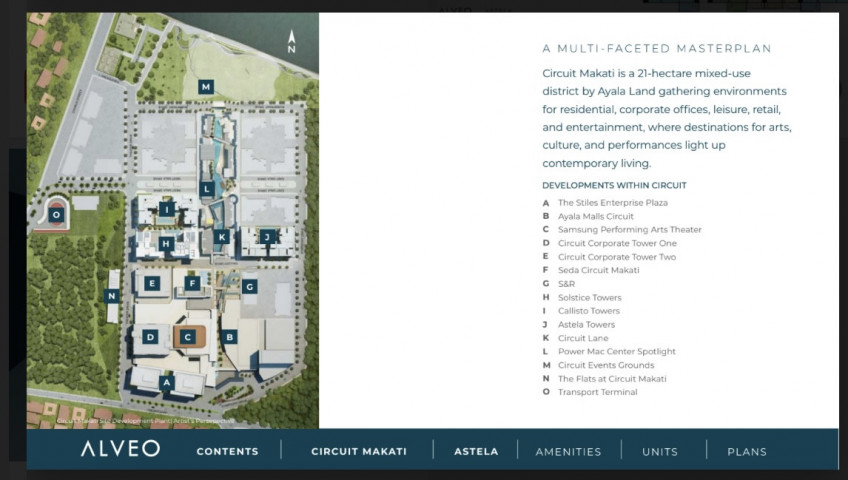Click 'Solstice Towers' legend entry

589,297
